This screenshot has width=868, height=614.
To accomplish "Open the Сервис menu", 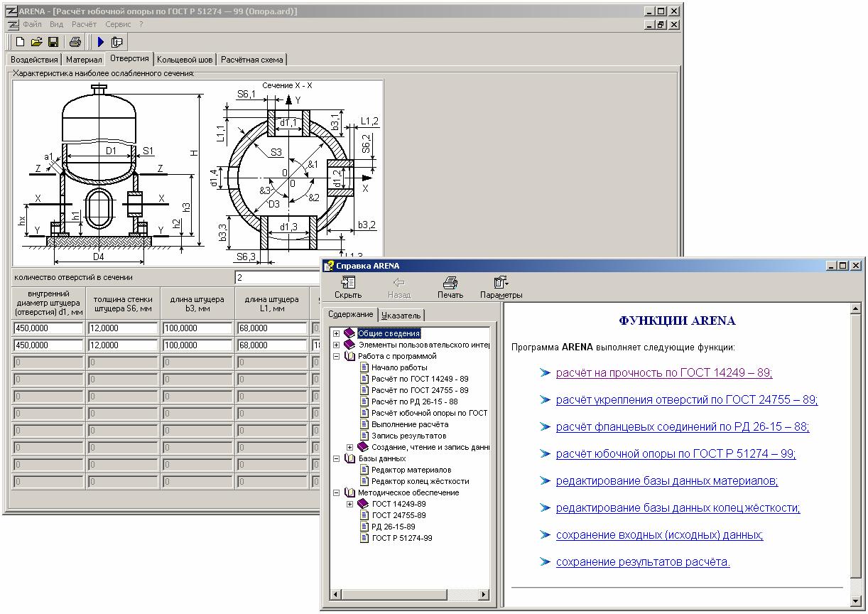I will (118, 24).
